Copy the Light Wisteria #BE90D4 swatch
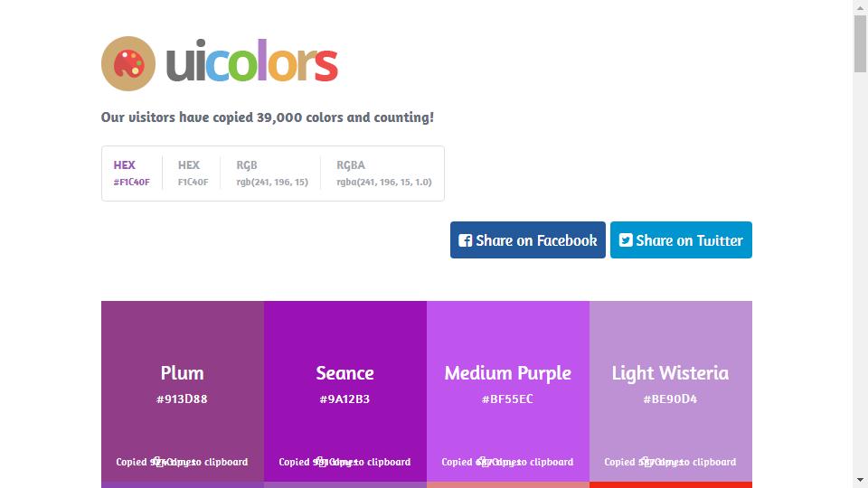Screen dimensions: 868x488 point(671,391)
